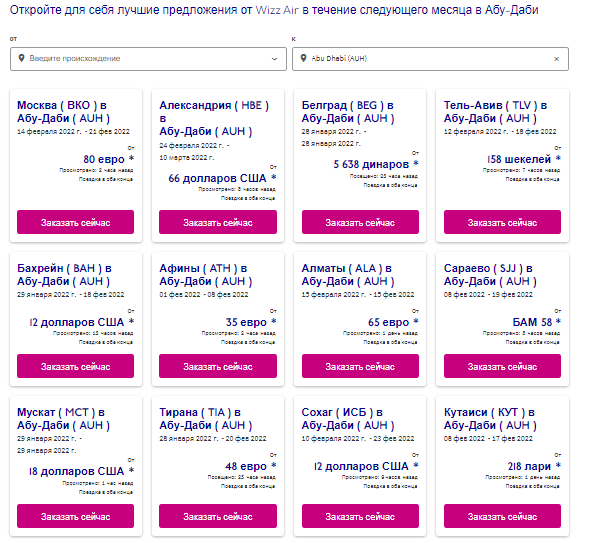
Task: Open the Кутаиси (КУТ) в Абу-Даби title
Action: click(490, 419)
